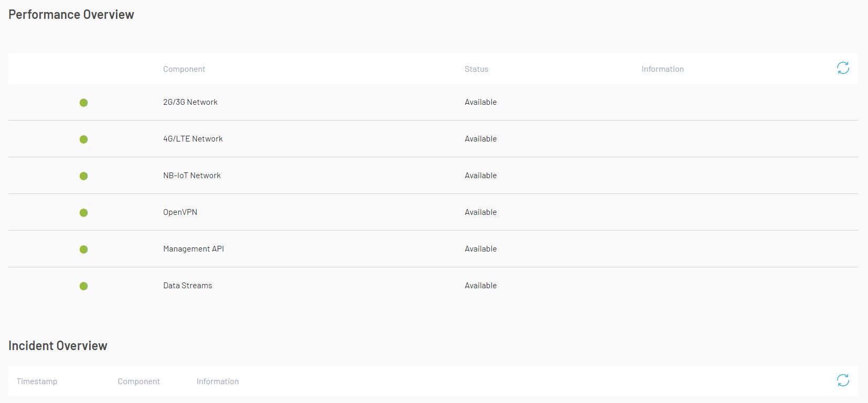Select the OpenVPN component row
Screen dimensions: 868x403
pyautogui.click(x=179, y=212)
